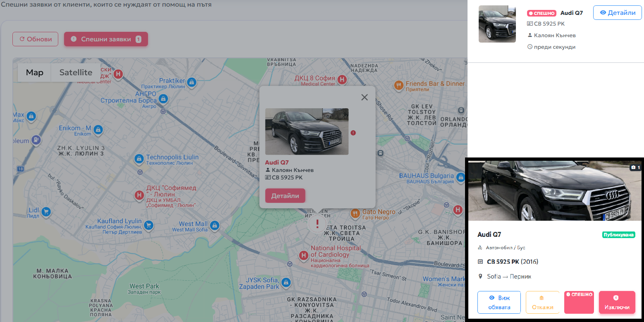
Task: Select the Gato Negro restaurant marker
Action: (x=355, y=214)
